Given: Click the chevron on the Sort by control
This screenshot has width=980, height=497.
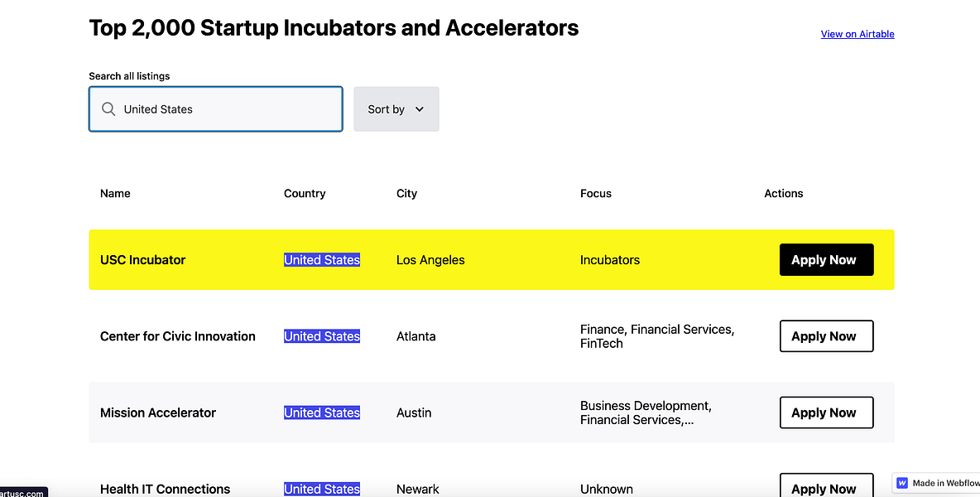Looking at the screenshot, I should 420,109.
